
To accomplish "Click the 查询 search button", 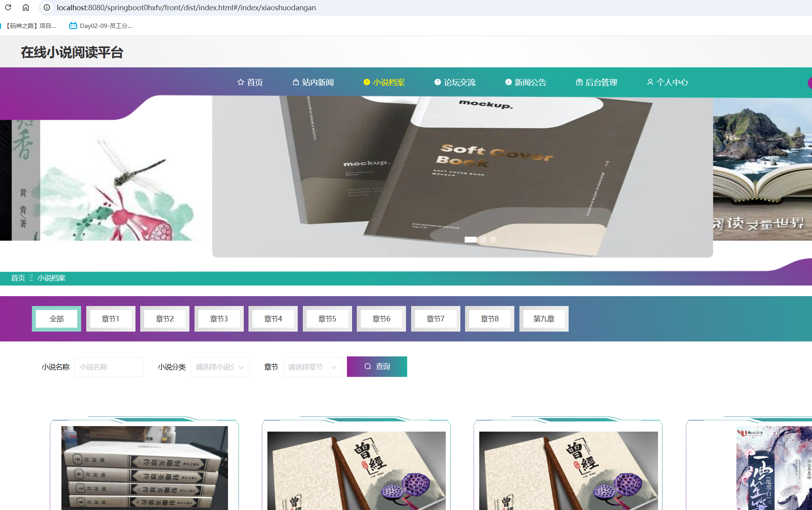I will tap(377, 367).
